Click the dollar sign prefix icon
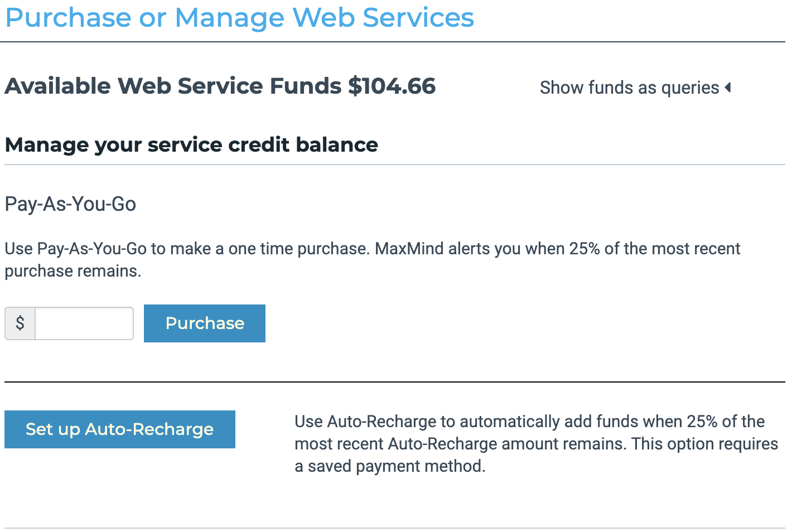The image size is (792, 532). (20, 323)
